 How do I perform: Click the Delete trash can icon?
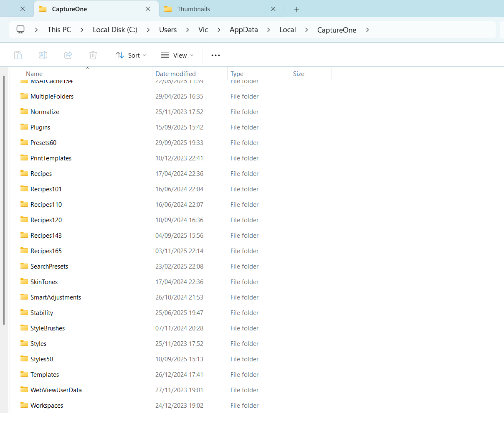(x=93, y=55)
